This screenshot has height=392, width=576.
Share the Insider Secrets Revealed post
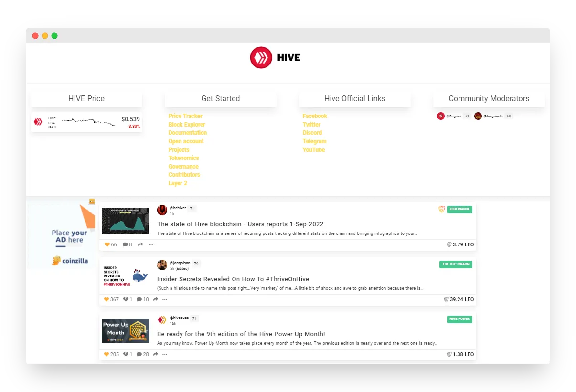tap(156, 299)
